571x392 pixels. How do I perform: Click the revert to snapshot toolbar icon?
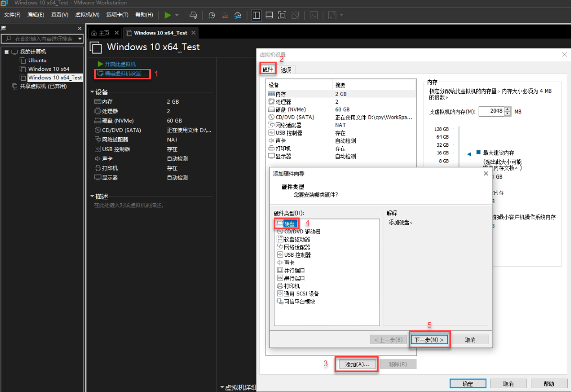coord(224,15)
